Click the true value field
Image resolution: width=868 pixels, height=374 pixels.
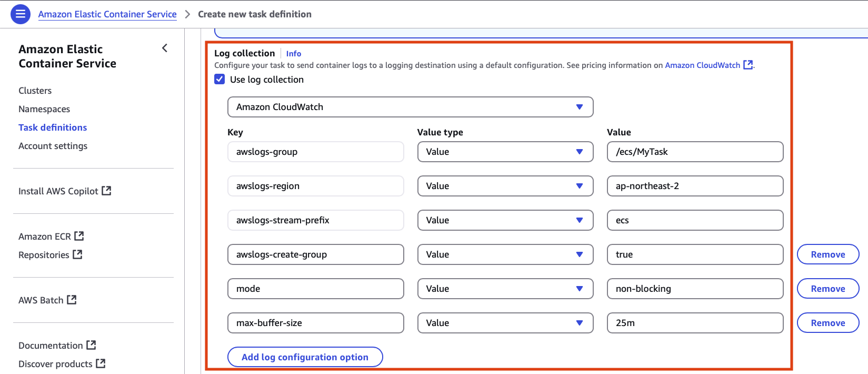(695, 254)
